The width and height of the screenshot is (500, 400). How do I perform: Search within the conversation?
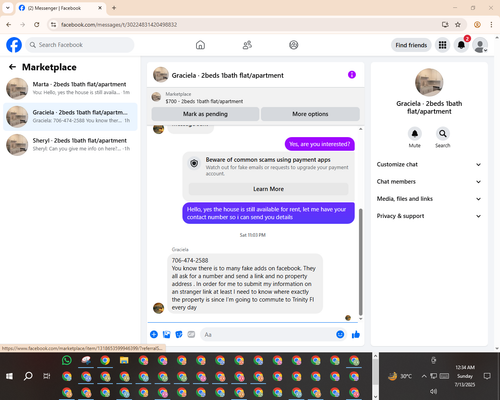coord(442,134)
